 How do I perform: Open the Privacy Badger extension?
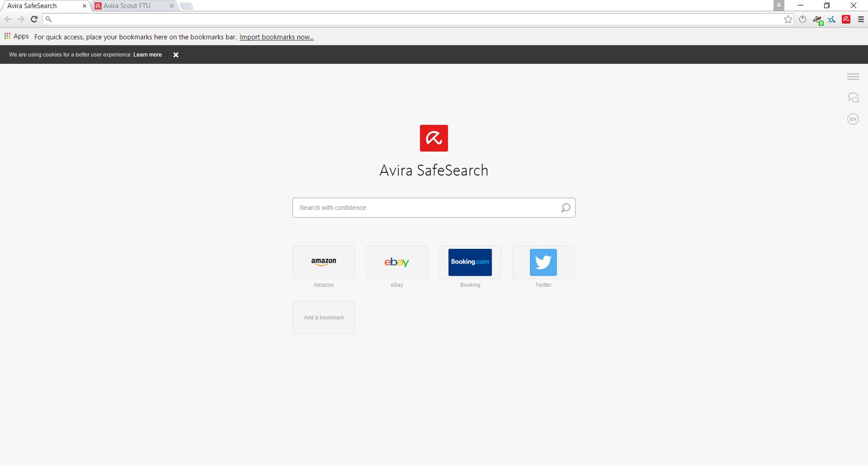tap(818, 20)
